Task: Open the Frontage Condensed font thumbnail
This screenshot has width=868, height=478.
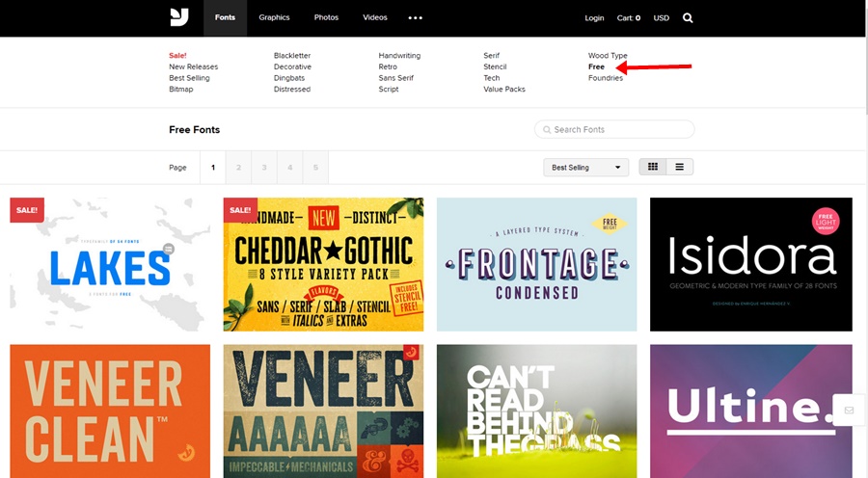Action: (536, 264)
